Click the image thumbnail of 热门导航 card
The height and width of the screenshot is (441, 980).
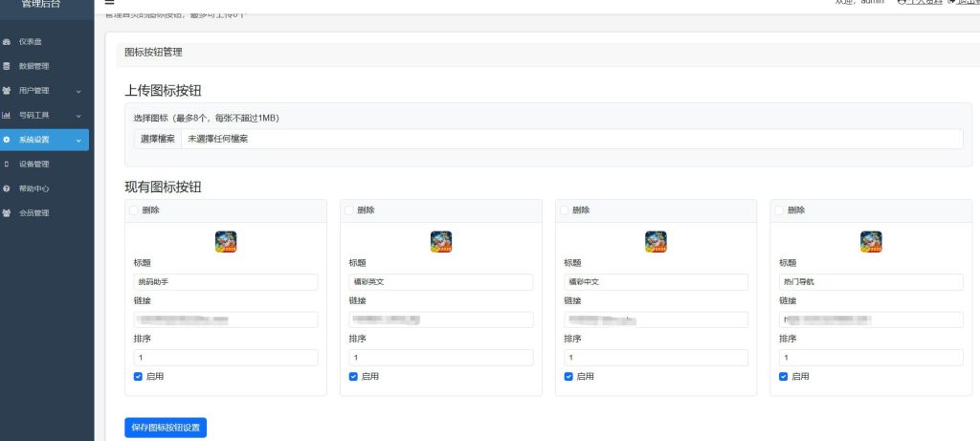click(x=871, y=242)
